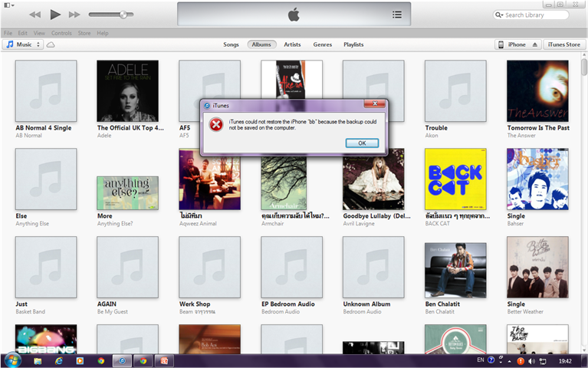Open the File menu
This screenshot has height=368, width=588.
tap(8, 33)
